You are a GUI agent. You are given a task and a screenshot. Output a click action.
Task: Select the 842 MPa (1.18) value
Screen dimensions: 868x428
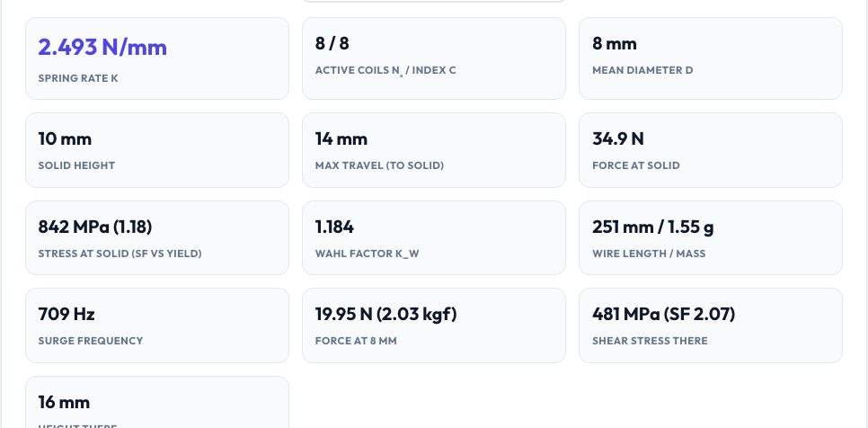coord(95,227)
